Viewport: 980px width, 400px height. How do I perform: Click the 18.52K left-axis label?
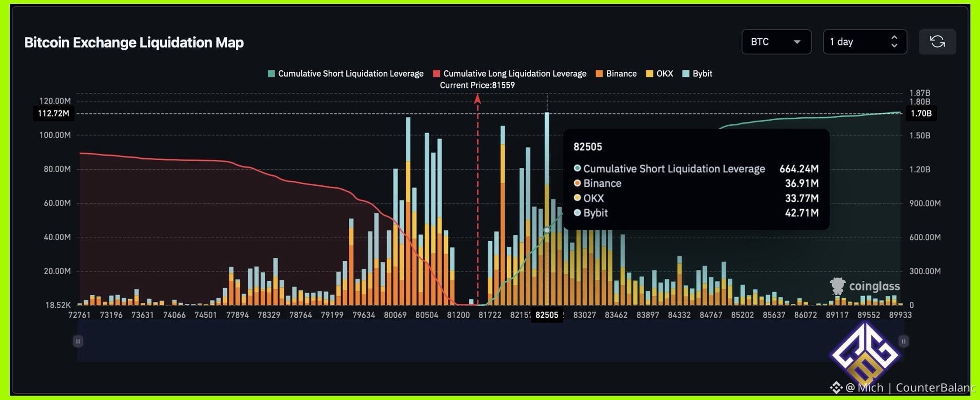58,305
